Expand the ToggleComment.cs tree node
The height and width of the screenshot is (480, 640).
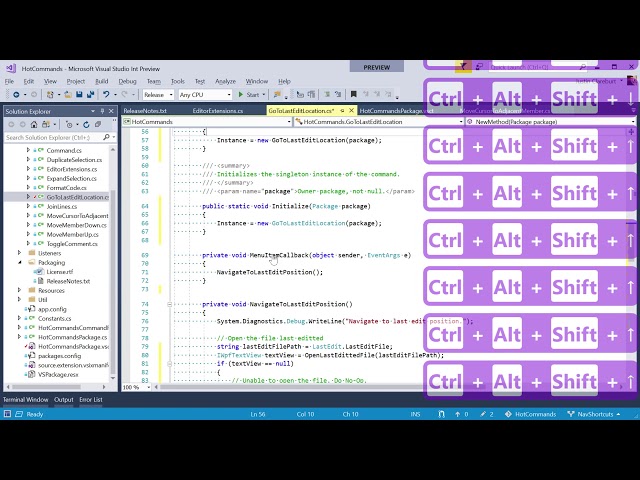click(x=28, y=244)
